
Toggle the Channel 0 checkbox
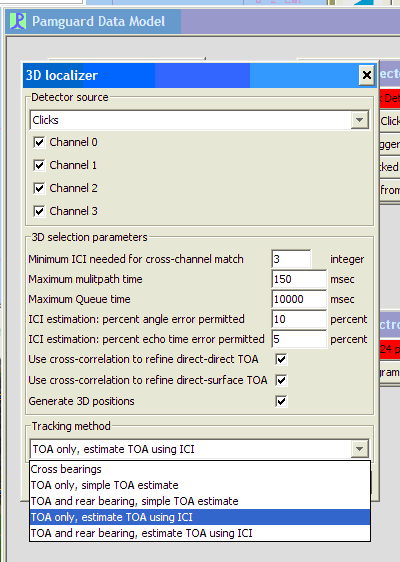tap(39, 142)
